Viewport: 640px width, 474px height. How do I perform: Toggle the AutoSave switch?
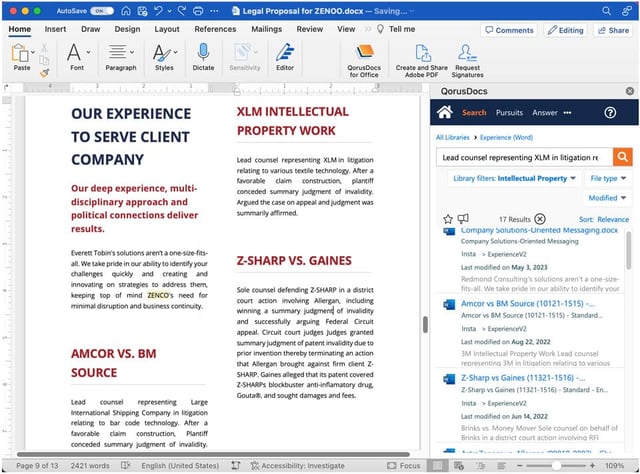[101, 11]
